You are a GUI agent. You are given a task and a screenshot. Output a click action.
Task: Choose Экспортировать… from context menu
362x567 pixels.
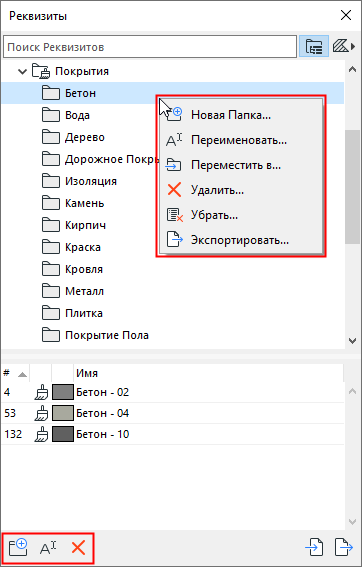[x=241, y=240]
